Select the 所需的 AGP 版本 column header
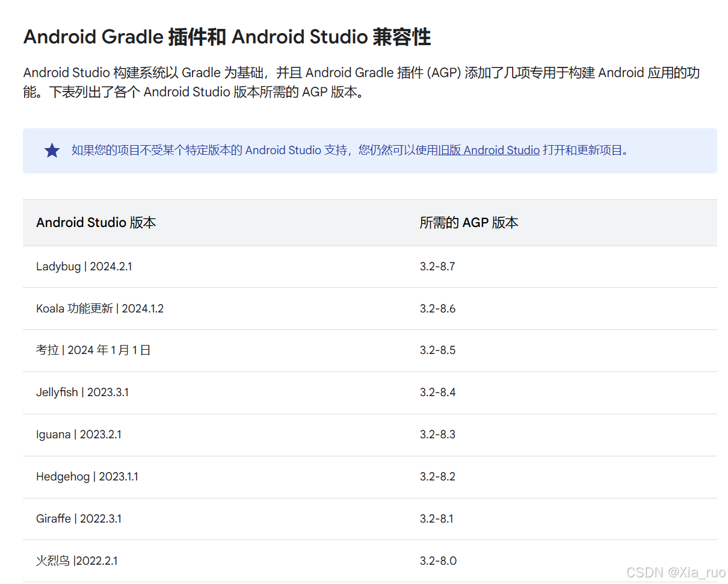 point(469,222)
